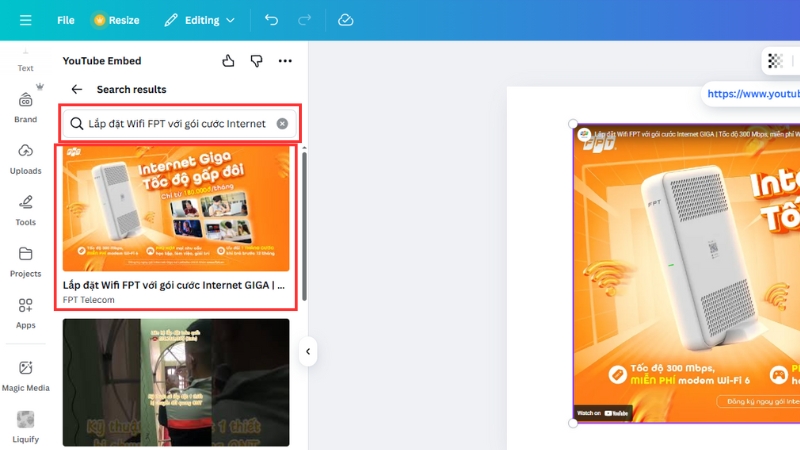The height and width of the screenshot is (450, 800).
Task: Click the Undo arrow icon
Action: 271,20
